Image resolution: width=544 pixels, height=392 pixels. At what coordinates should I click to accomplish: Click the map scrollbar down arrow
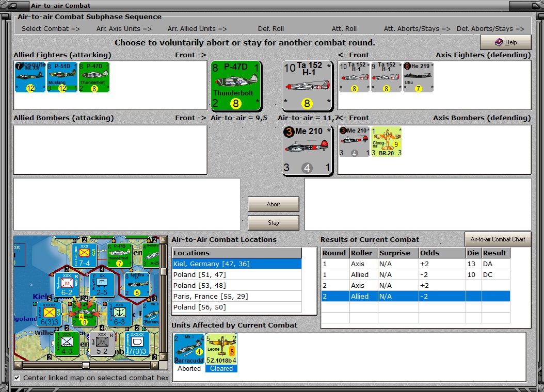(163, 357)
